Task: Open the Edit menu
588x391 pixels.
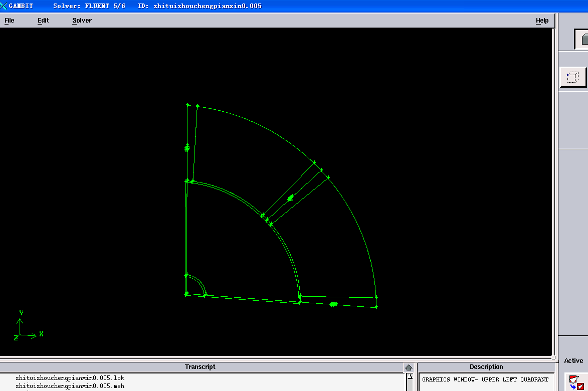Action: (43, 21)
